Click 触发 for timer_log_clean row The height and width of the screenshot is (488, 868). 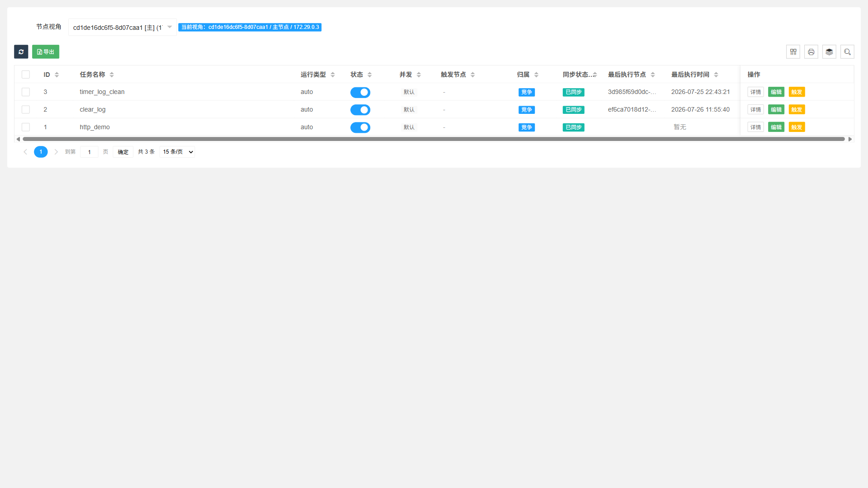[797, 92]
